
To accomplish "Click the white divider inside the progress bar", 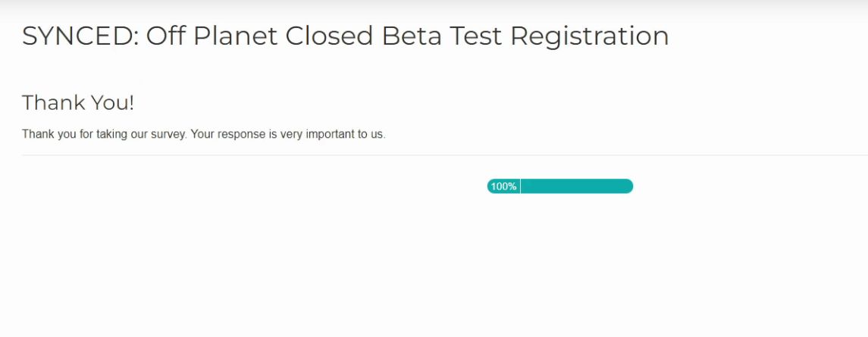I will coord(520,186).
